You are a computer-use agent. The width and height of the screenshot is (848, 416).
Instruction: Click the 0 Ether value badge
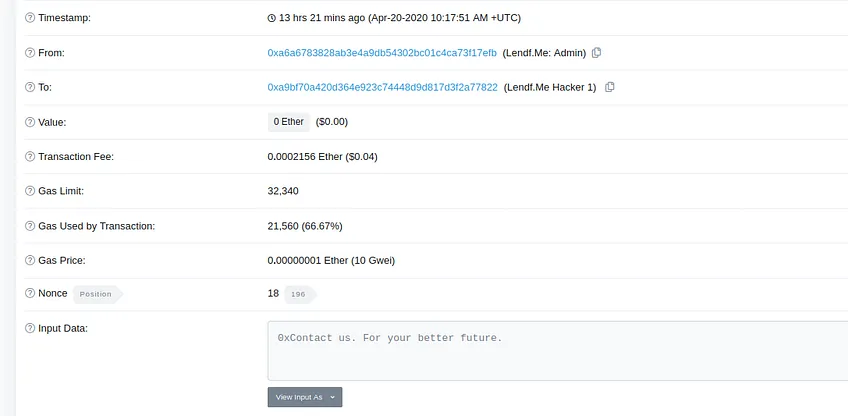tap(288, 122)
